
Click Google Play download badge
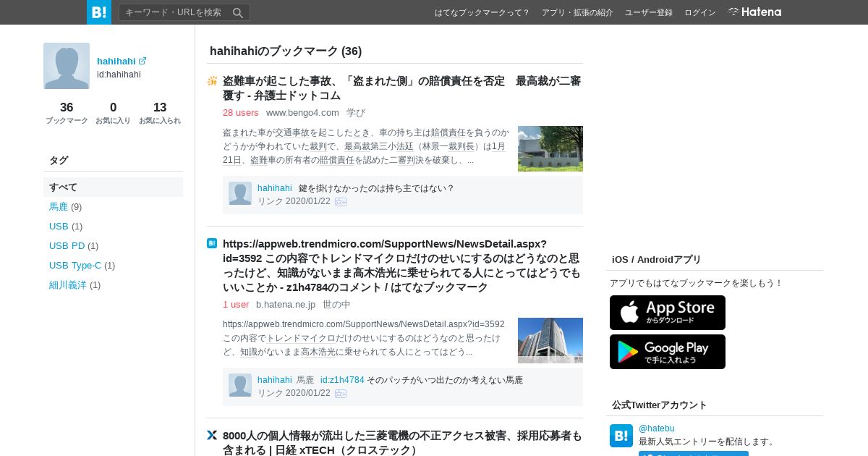pyautogui.click(x=668, y=352)
